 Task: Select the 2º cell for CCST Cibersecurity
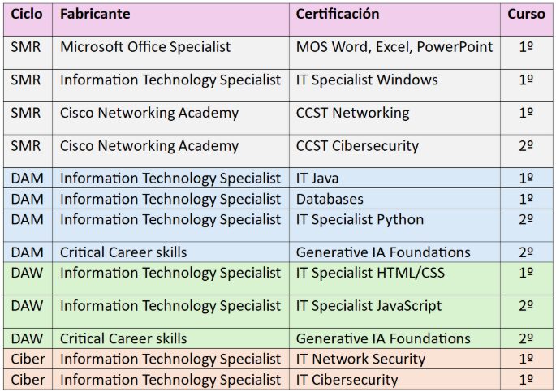[527, 151]
